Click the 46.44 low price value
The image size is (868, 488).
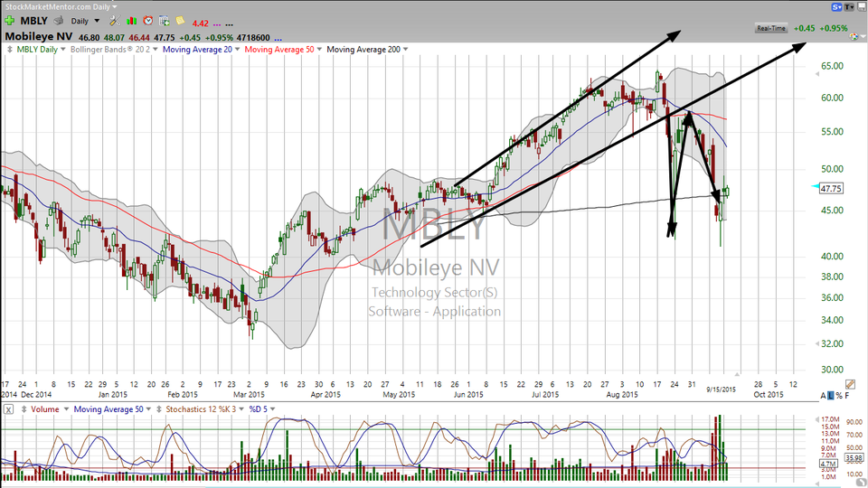pos(139,38)
